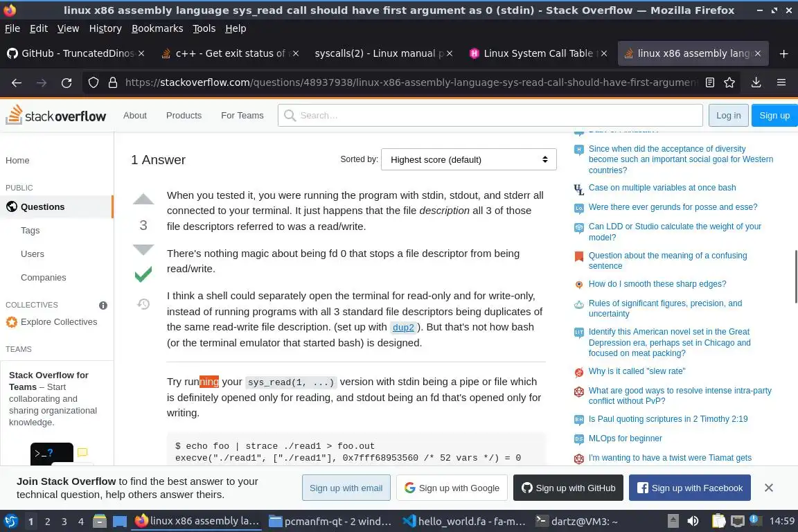Click the clipboard icon in system tray
Viewport: 798px width, 532px height.
718,522
